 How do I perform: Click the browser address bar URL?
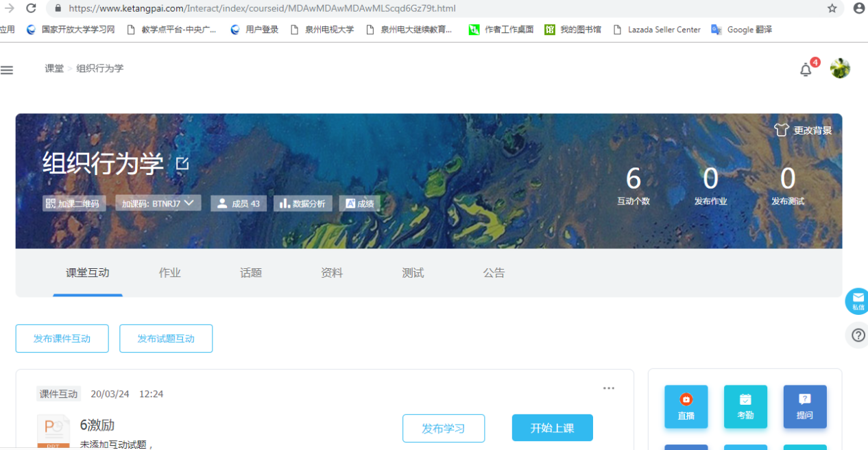(x=262, y=8)
